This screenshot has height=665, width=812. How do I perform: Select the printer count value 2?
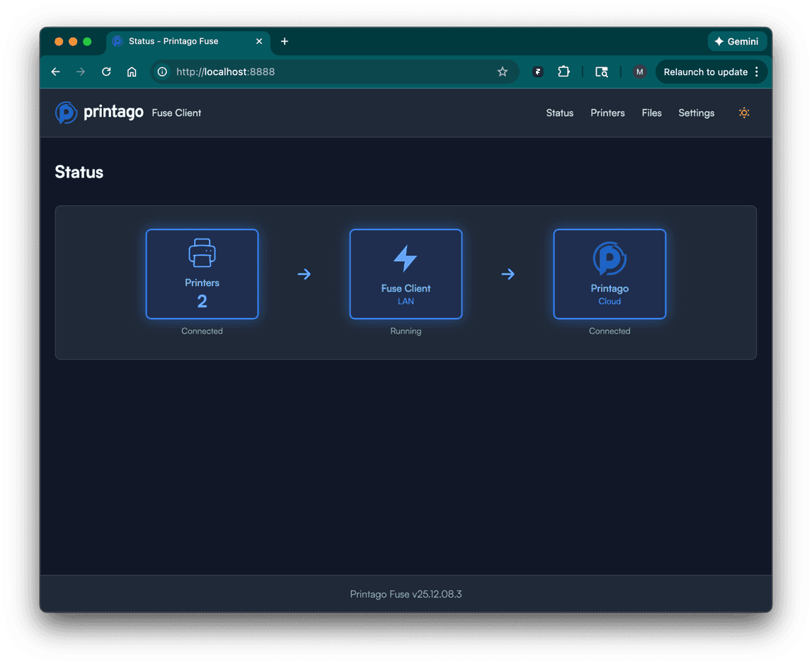[202, 301]
